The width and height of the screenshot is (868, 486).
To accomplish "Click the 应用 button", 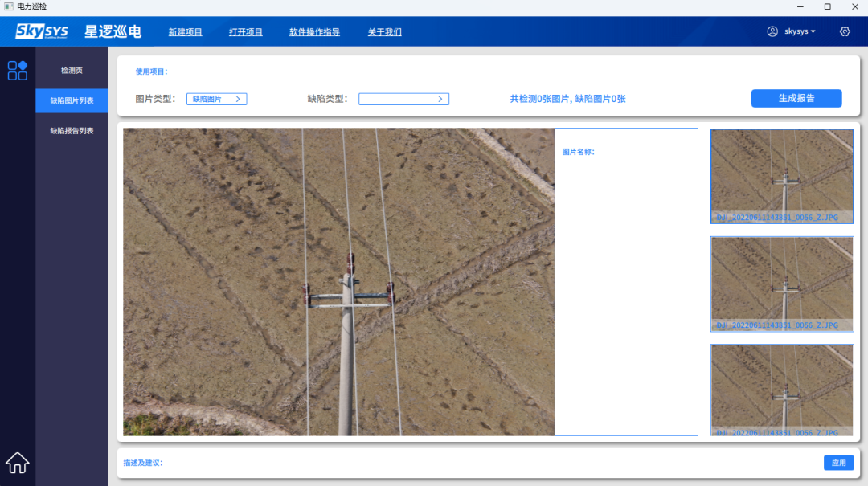I will coord(838,463).
